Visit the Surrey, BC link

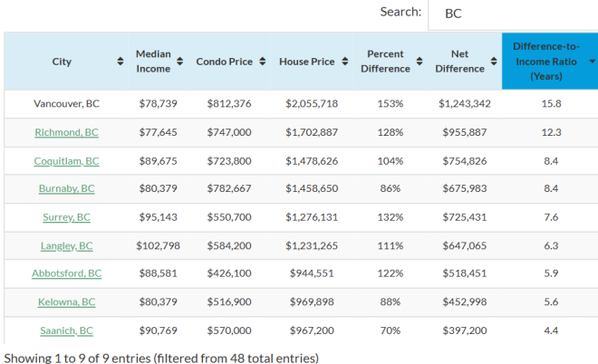[66, 217]
